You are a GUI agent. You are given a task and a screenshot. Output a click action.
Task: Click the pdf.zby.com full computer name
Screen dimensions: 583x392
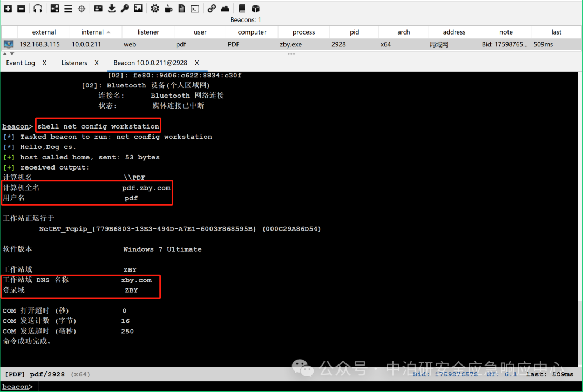coord(146,188)
